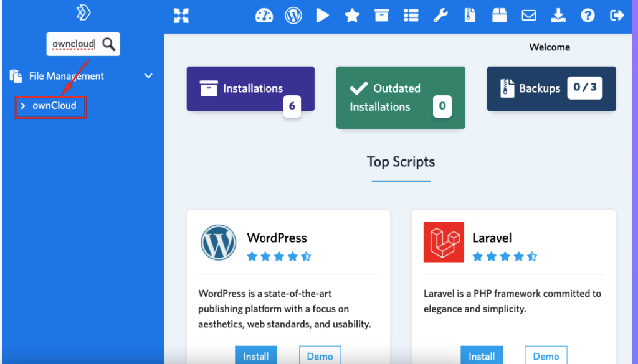
Task: Click the Laravel star rating
Action: 505,256
